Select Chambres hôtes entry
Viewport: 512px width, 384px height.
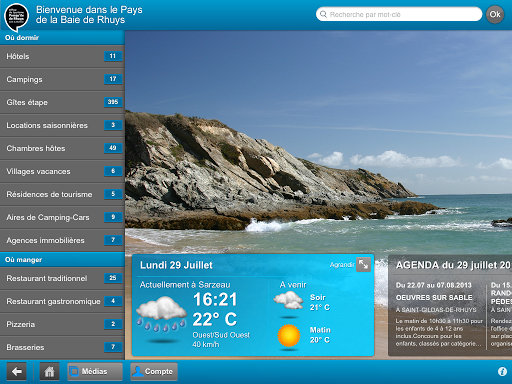(62, 148)
